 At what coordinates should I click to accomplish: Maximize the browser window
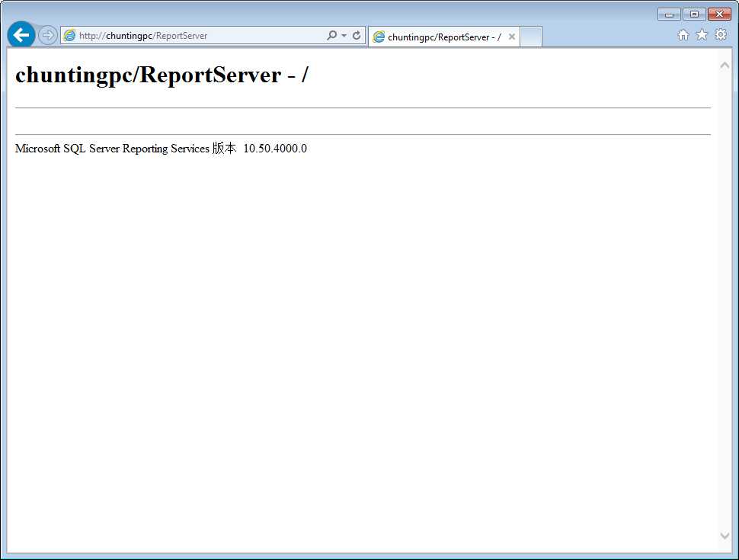coord(694,14)
